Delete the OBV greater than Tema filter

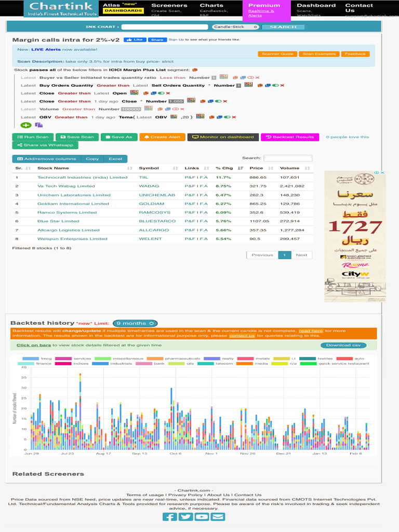coord(234,117)
